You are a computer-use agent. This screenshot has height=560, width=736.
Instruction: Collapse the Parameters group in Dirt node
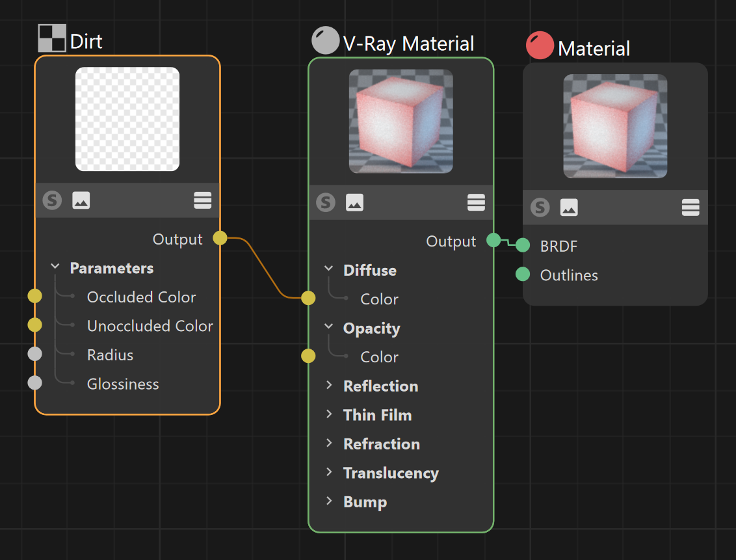tap(55, 267)
